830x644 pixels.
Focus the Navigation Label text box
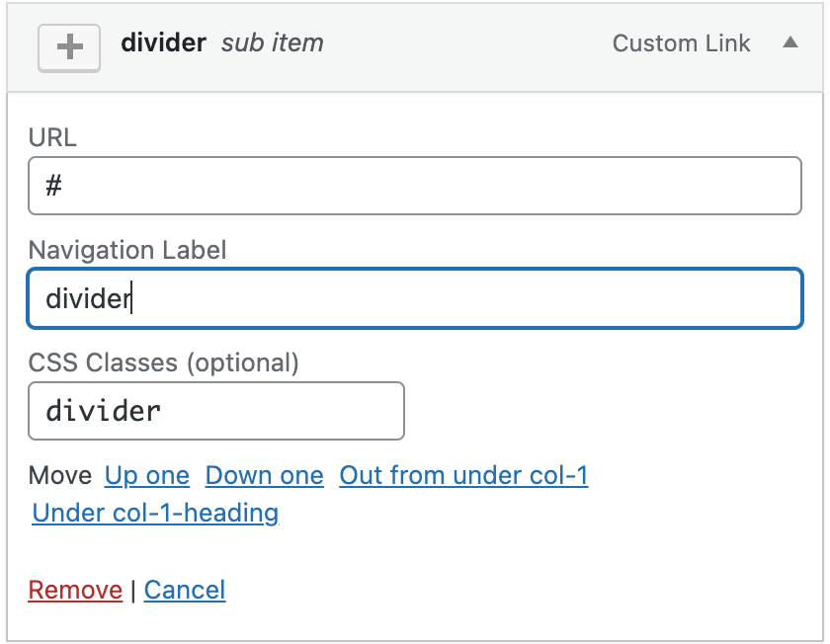click(x=414, y=298)
